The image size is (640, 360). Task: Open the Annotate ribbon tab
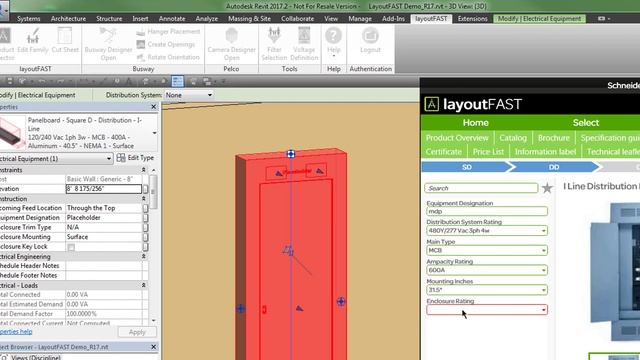172,18
